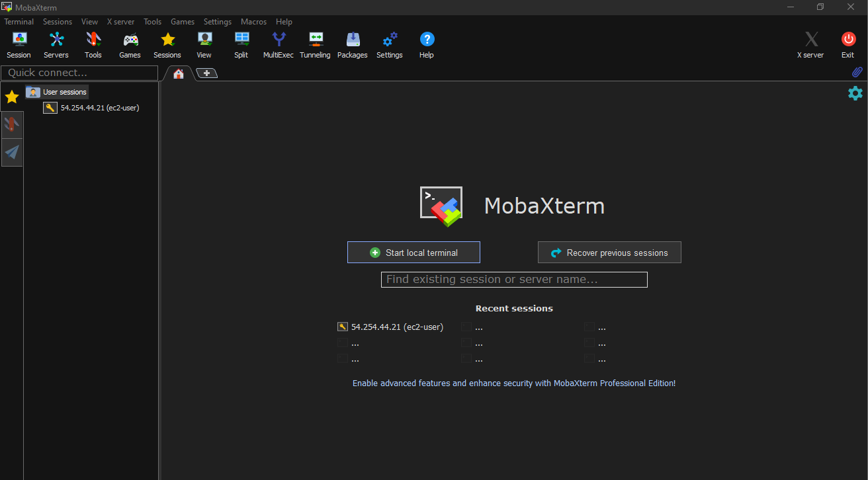Open the Tools menu in the menu bar

pos(153,22)
